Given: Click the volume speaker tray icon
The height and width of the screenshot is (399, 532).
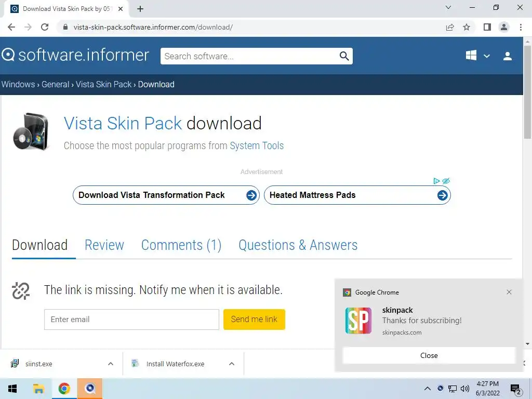Looking at the screenshot, I should point(465,389).
